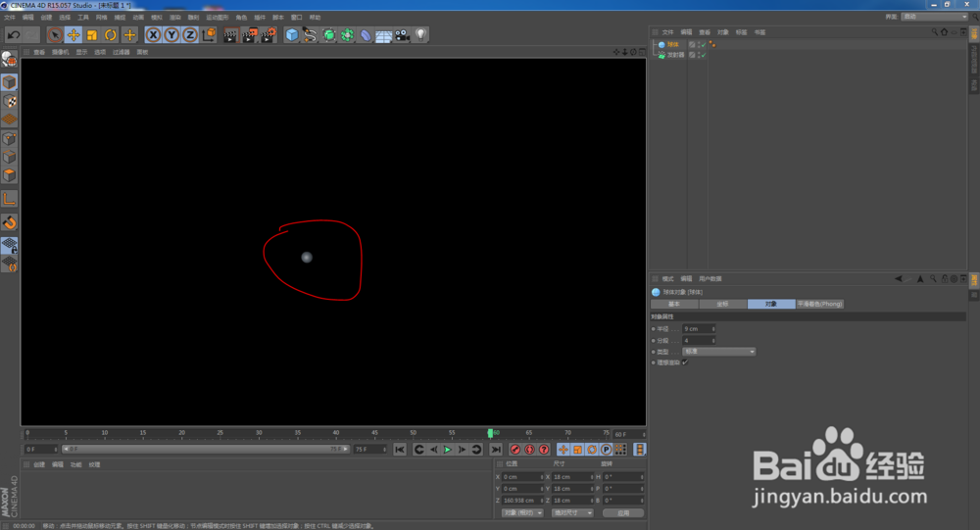Open the 运动图形 menu
The height and width of the screenshot is (530, 980).
(218, 18)
